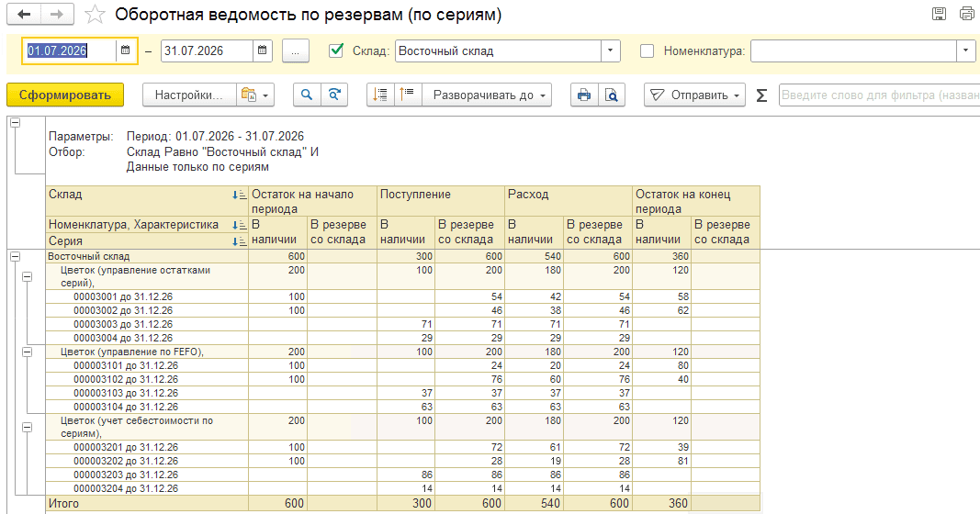980x514 pixels.
Task: Add report to favorites star
Action: (x=95, y=15)
